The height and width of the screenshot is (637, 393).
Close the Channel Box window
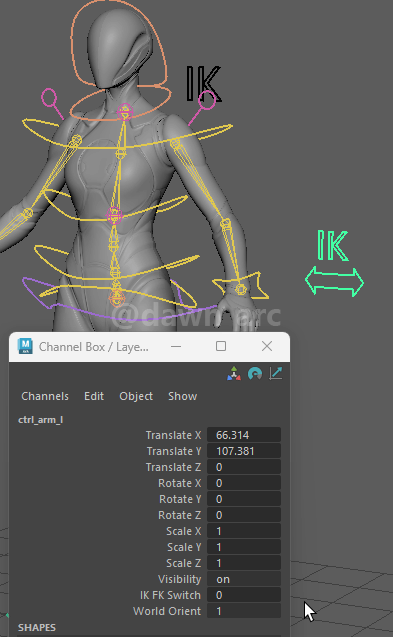[x=267, y=346]
